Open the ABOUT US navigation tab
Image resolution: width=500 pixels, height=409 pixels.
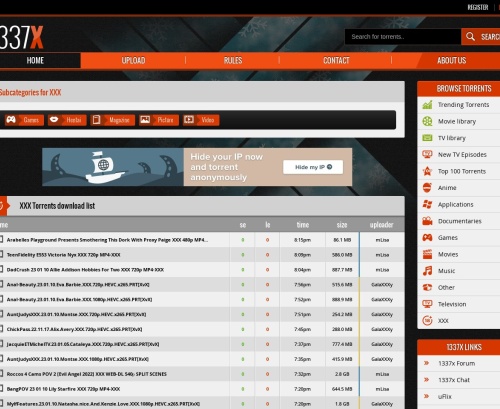(452, 60)
